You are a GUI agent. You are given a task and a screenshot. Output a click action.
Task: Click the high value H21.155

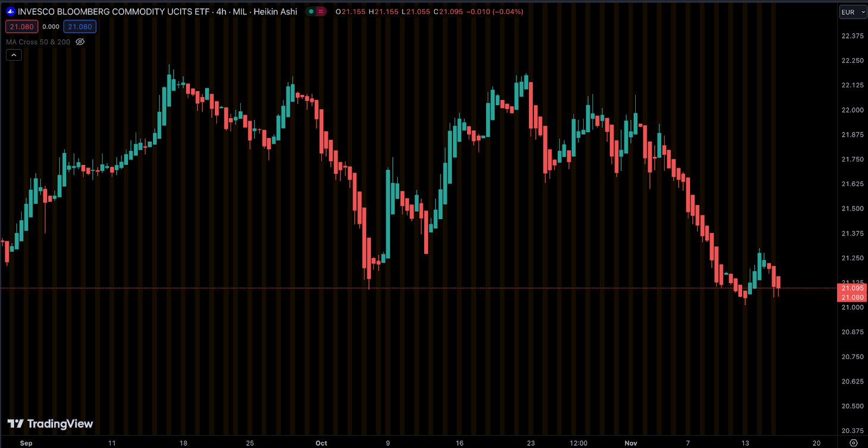(384, 11)
